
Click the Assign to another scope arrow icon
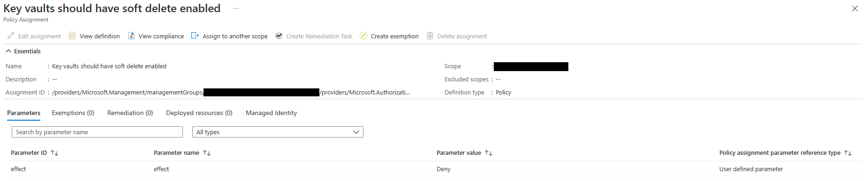[x=195, y=36]
